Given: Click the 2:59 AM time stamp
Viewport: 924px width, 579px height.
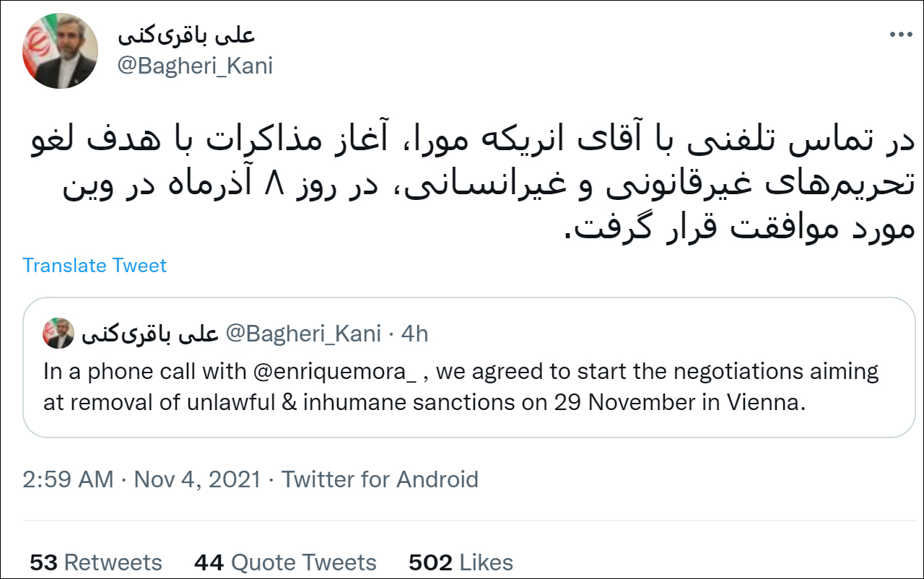Looking at the screenshot, I should click(x=68, y=479).
